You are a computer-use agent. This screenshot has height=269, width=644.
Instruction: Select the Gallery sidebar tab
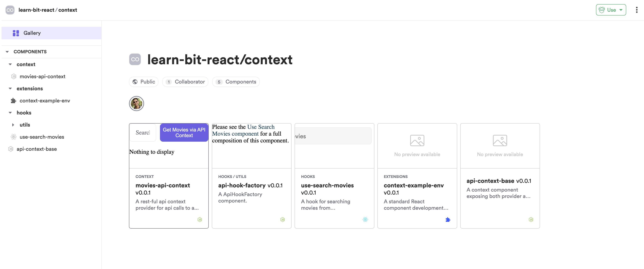(51, 33)
